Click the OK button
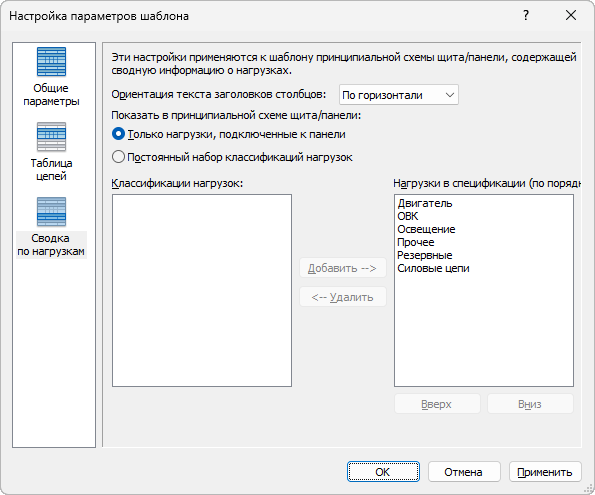Viewport: 595px width, 495px height. tap(383, 472)
